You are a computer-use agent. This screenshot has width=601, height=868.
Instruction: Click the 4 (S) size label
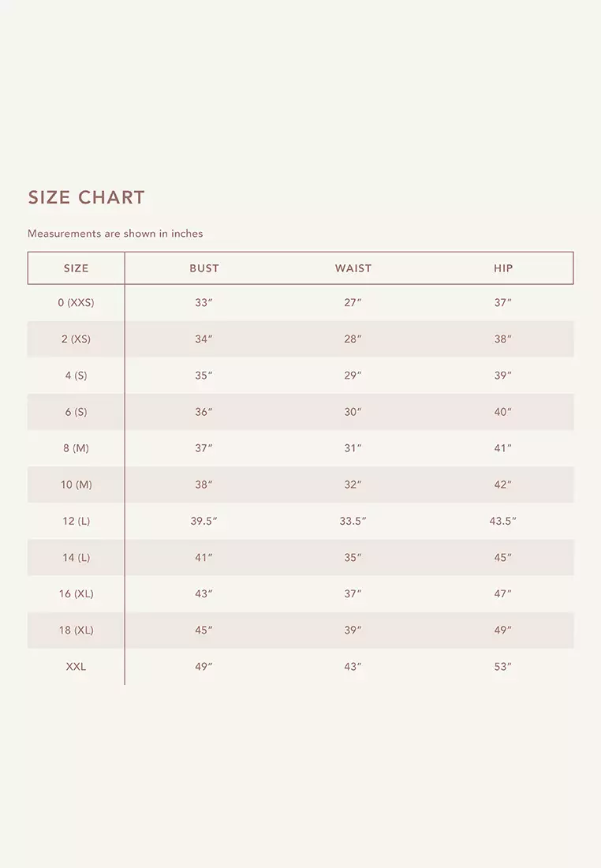tap(77, 376)
